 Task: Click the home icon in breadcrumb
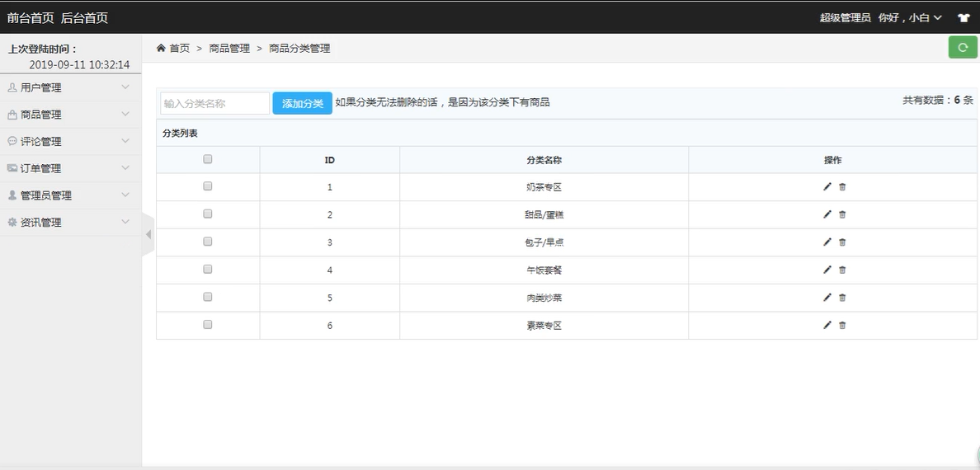click(161, 48)
